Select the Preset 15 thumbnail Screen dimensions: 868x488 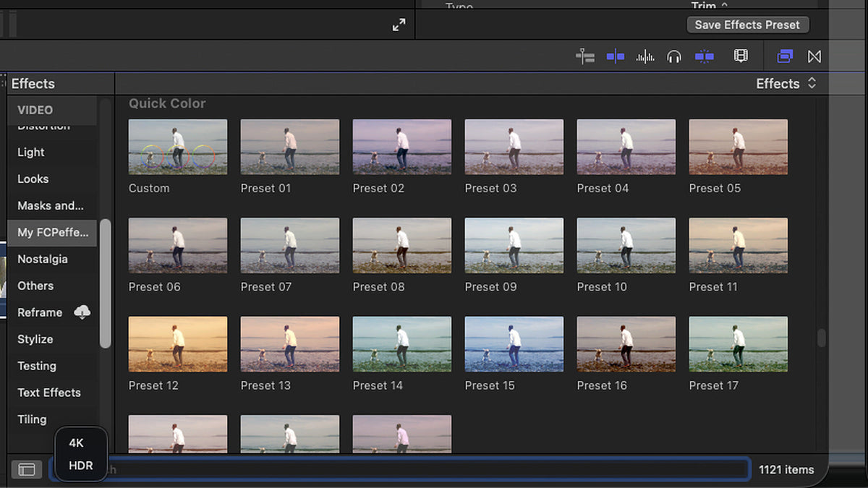[514, 344]
